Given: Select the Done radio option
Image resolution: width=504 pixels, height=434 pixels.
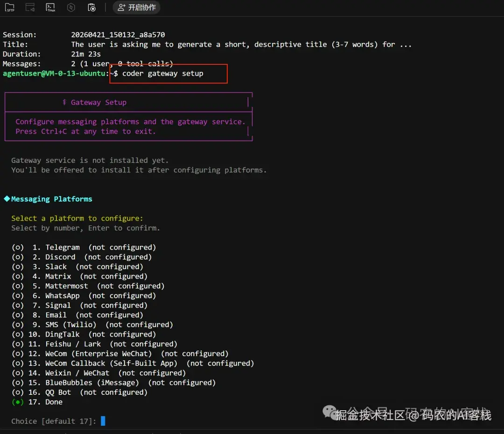Looking at the screenshot, I should 18,402.
